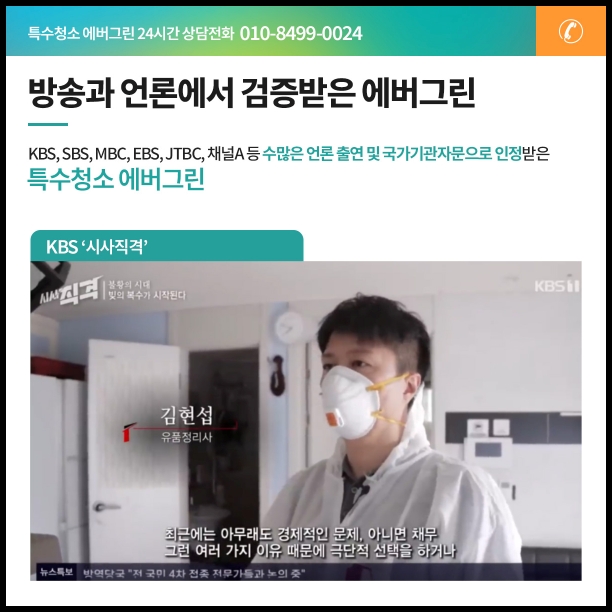Tap the phone number 010-8499-0024

coord(301,34)
